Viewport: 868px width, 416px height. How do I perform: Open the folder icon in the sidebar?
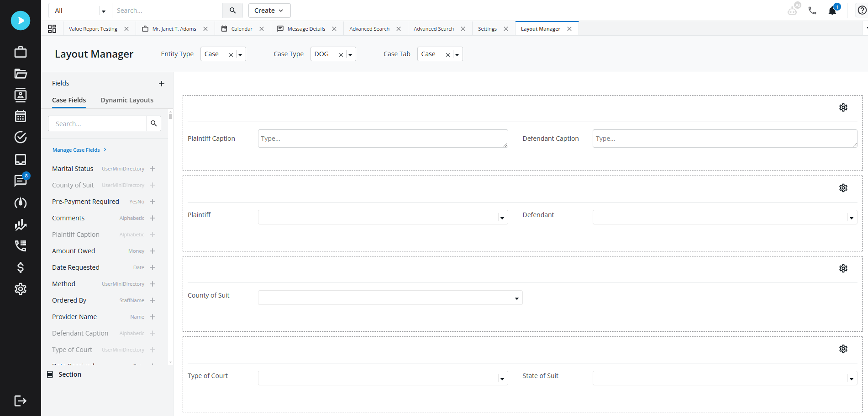click(x=21, y=74)
